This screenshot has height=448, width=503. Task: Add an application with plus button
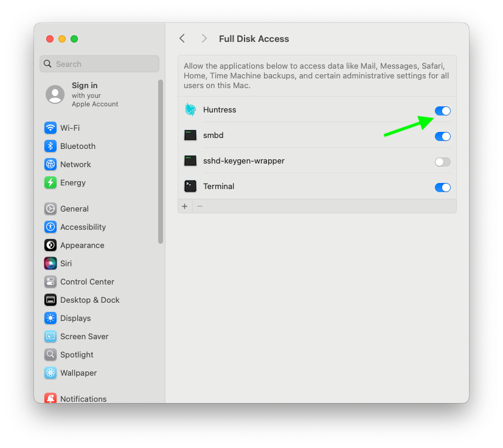185,207
